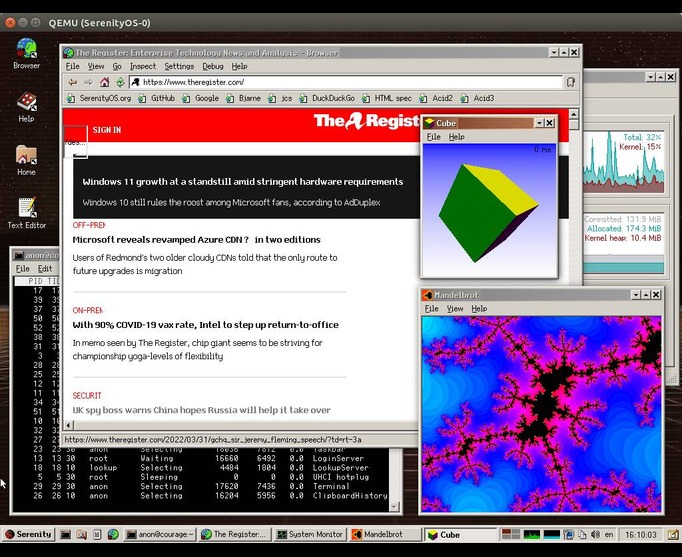Viewport: 682px width, 557px height.
Task: Click the CPU graph applet in taskbar
Action: coord(531,534)
